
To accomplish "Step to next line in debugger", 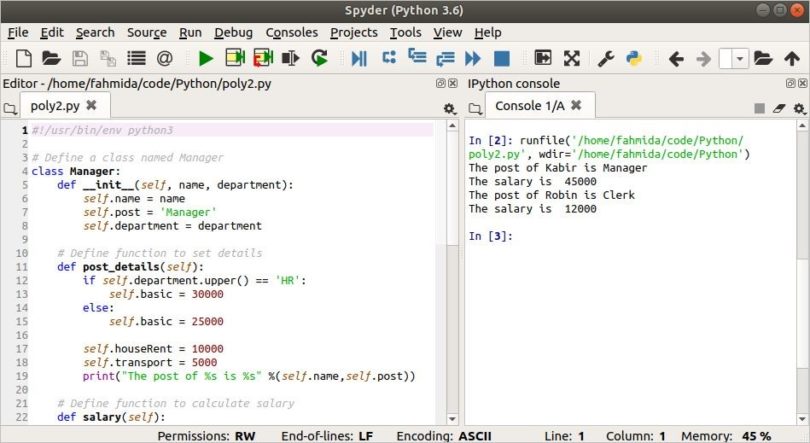I will [389, 57].
